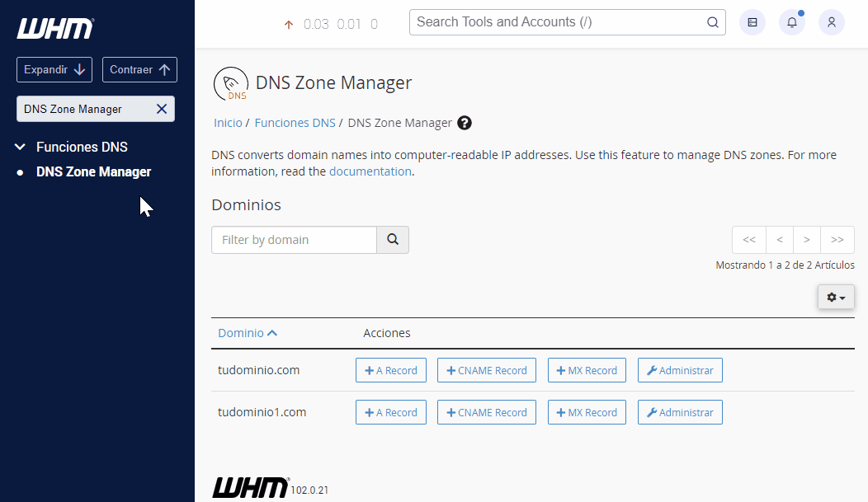
Task: Collapse all sidebar menus with Contraer
Action: [x=139, y=70]
